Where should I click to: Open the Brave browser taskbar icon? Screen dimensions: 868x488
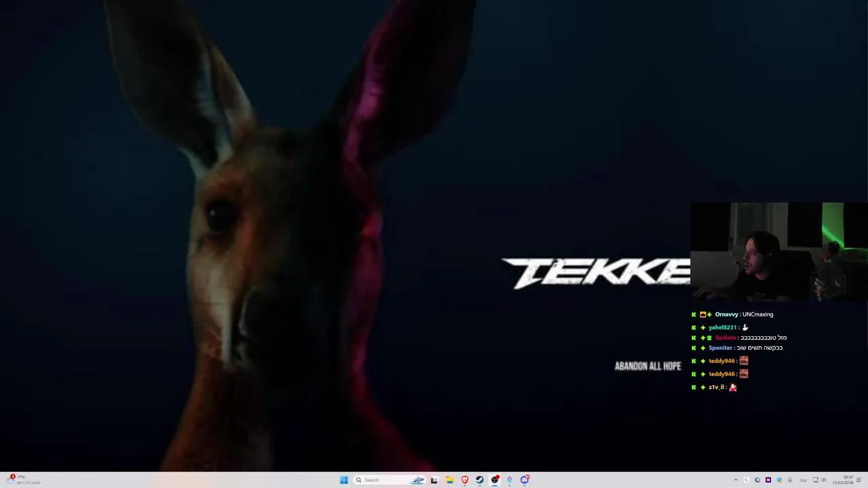[x=465, y=480]
